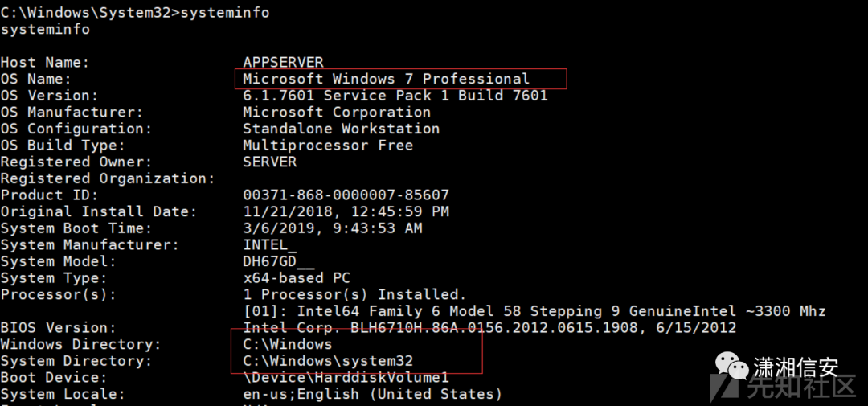
Task: Click the Microsoft Windows 7 Professional text
Action: point(386,79)
